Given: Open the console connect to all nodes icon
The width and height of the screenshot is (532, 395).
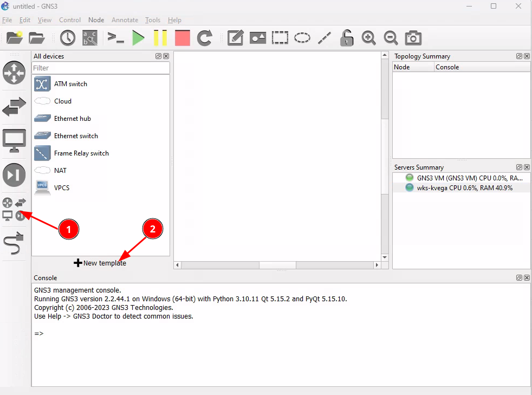Looking at the screenshot, I should 116,38.
